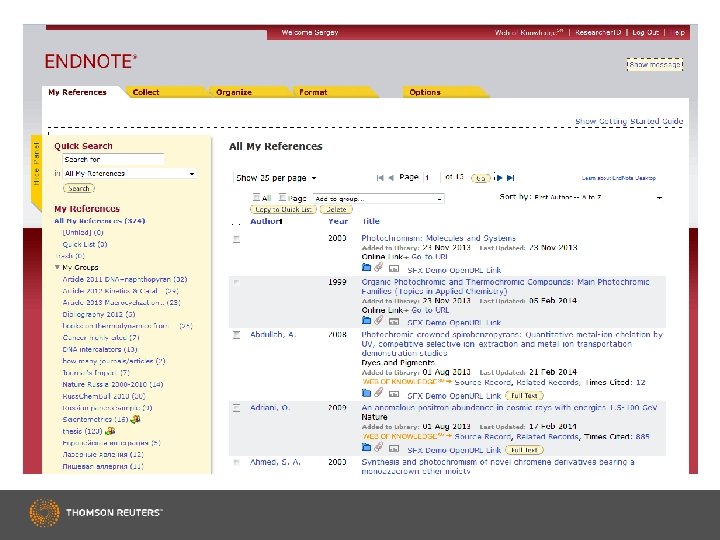This screenshot has width=720, height=540.
Task: Open the Add to group dropdown
Action: pyautogui.click(x=378, y=199)
